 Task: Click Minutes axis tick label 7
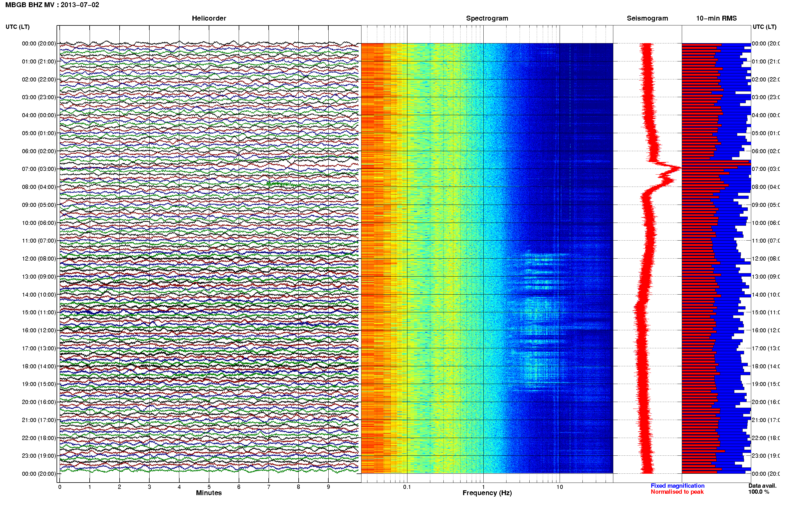click(269, 487)
